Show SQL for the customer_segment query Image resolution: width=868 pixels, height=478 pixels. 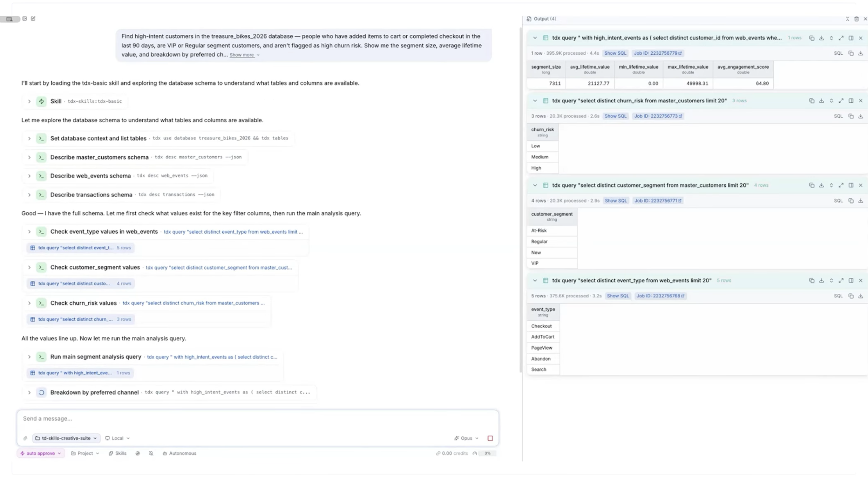616,201
